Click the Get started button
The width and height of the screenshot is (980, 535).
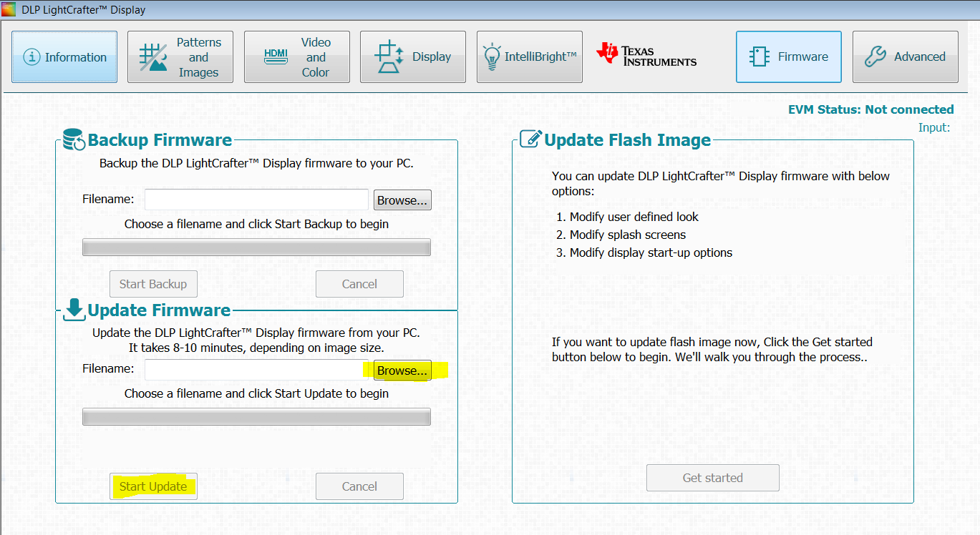713,478
